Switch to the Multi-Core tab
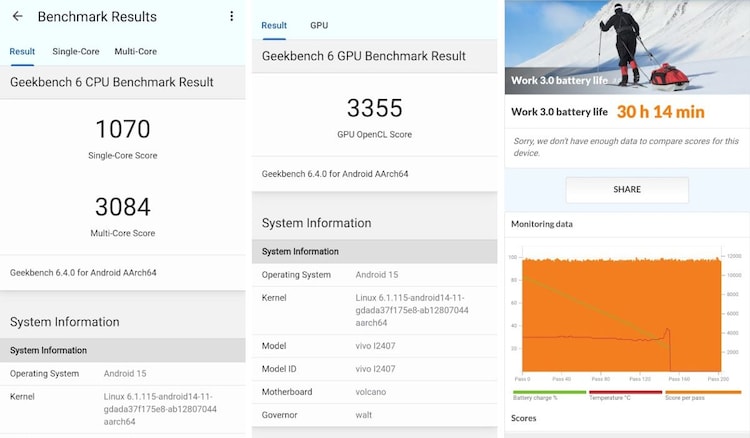Screen dimensions: 750x438 click(135, 51)
